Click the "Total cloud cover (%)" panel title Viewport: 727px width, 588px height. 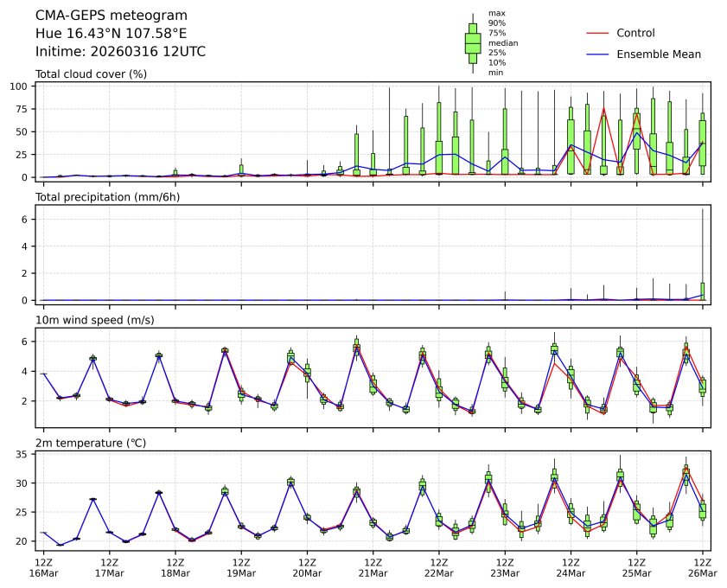click(x=91, y=73)
